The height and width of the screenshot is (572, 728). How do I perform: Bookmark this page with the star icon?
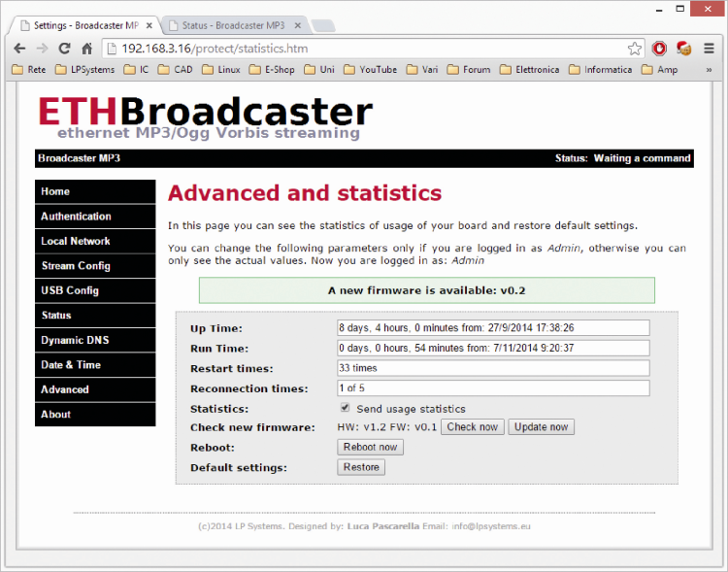pos(635,48)
